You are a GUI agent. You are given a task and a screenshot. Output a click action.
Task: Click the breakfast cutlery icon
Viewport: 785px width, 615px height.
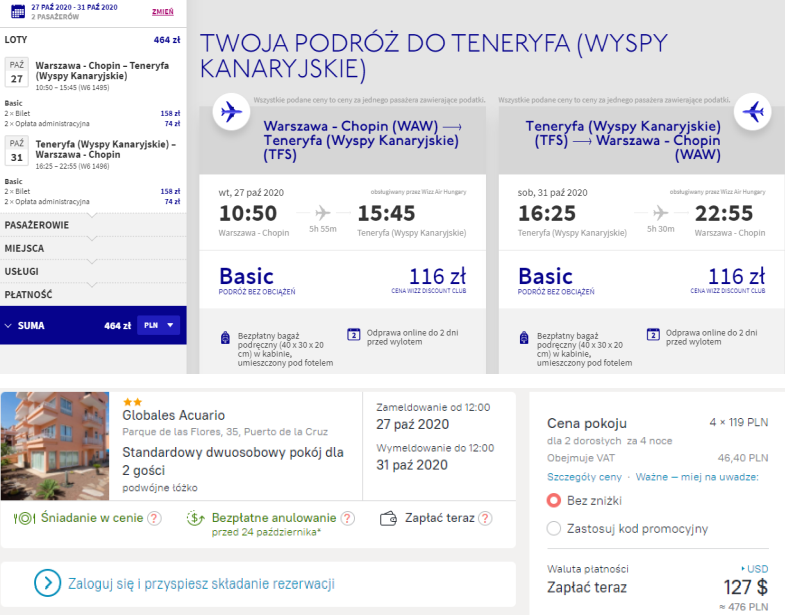click(24, 518)
